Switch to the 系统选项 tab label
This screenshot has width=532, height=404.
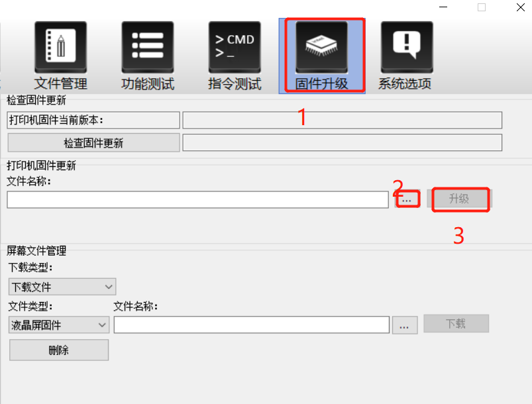[x=405, y=83]
